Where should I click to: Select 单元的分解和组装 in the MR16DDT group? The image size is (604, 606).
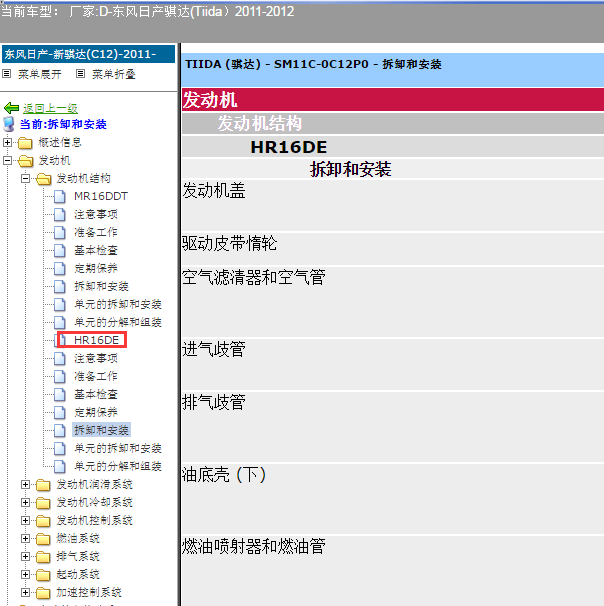tap(118, 322)
